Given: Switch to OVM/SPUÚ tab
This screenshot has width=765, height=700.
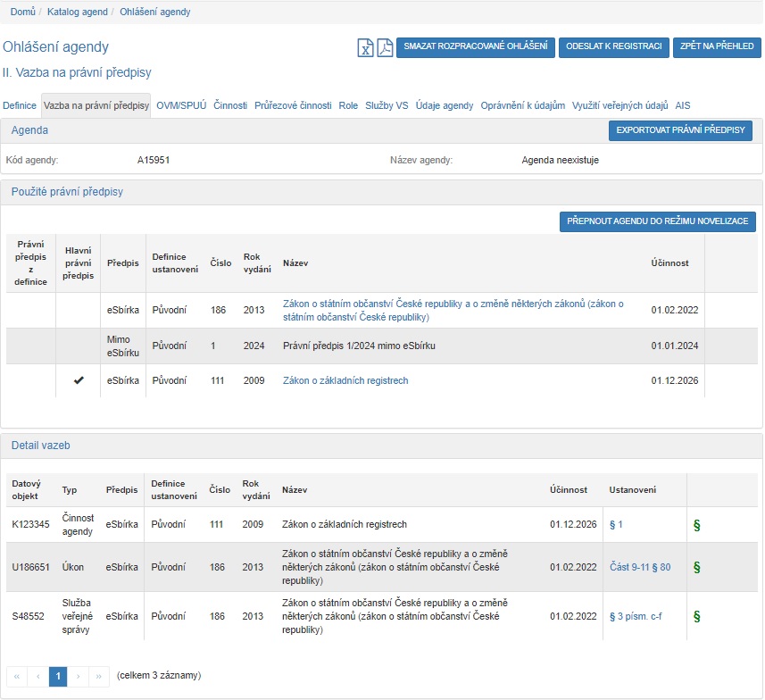Looking at the screenshot, I should 181,105.
